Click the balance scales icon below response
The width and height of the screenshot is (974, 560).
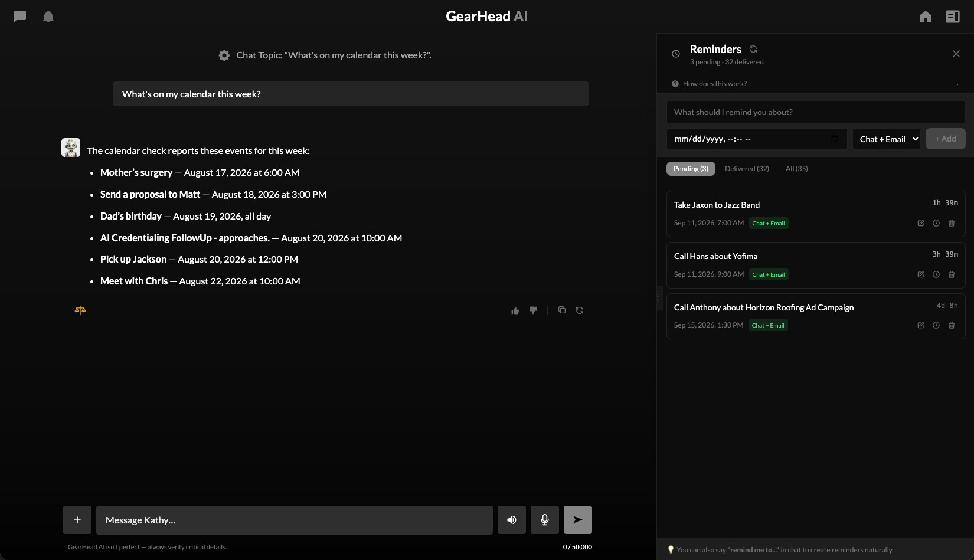point(80,310)
